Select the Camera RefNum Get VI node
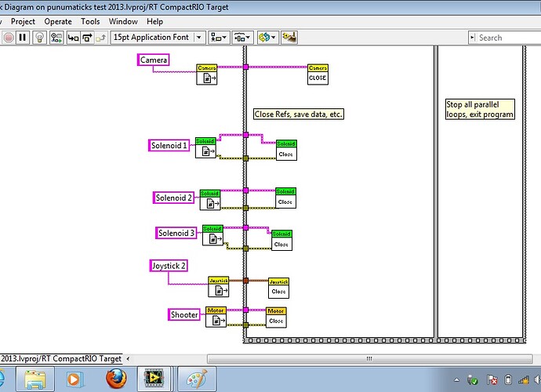The width and height of the screenshot is (541, 392). [207, 74]
